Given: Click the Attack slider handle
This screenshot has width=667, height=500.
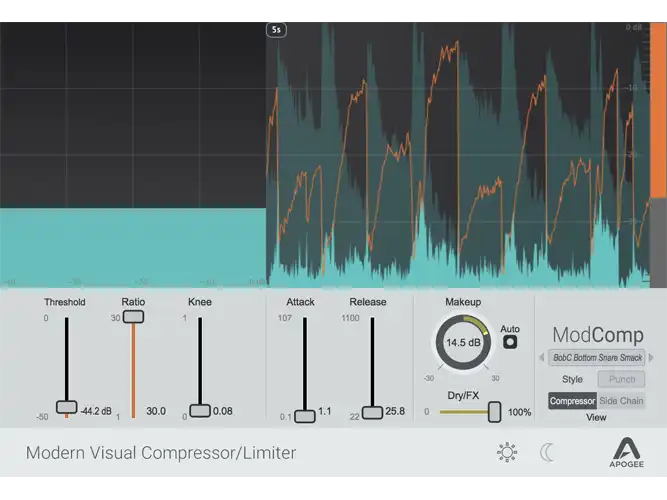Looking at the screenshot, I should [305, 416].
